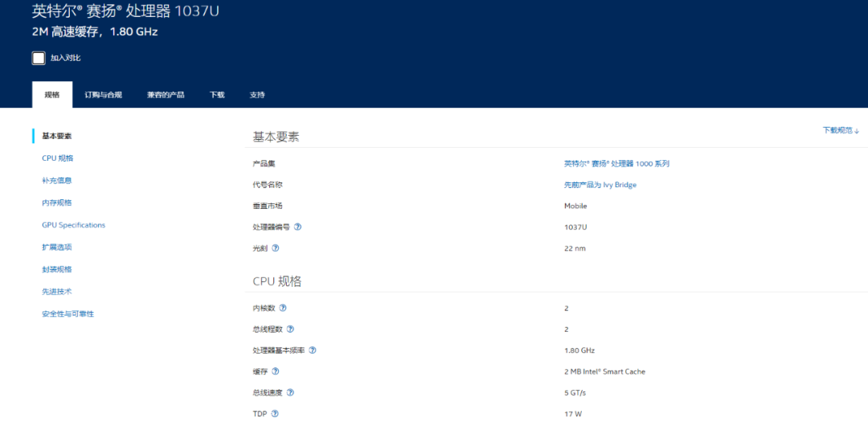Click the help icon next to 缓存
868x426 pixels.
(x=275, y=371)
